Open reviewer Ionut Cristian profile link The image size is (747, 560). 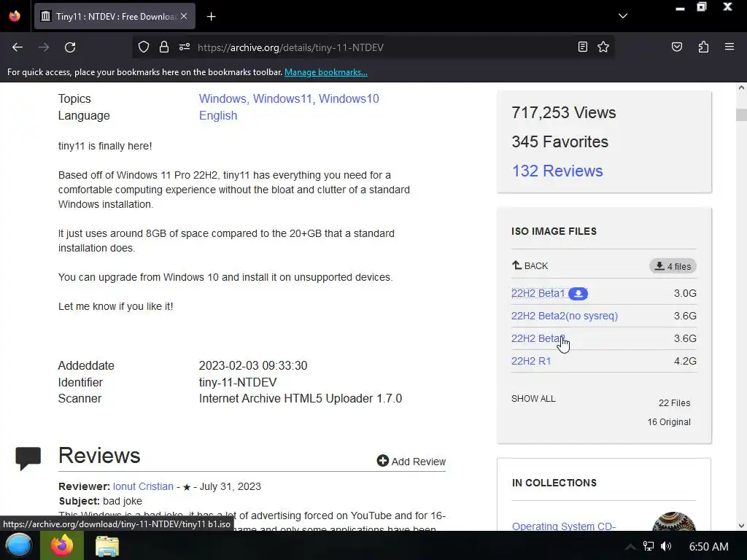pos(143,486)
